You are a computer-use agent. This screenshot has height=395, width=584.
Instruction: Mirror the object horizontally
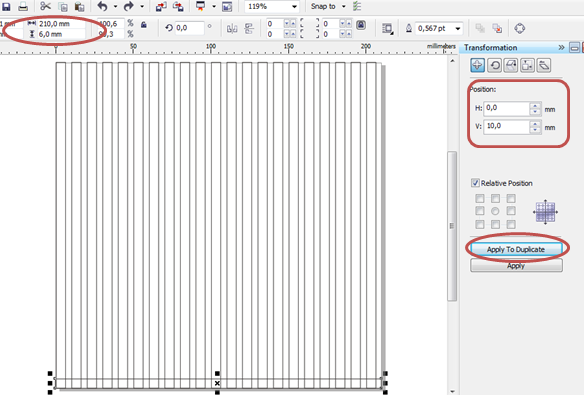click(x=232, y=28)
